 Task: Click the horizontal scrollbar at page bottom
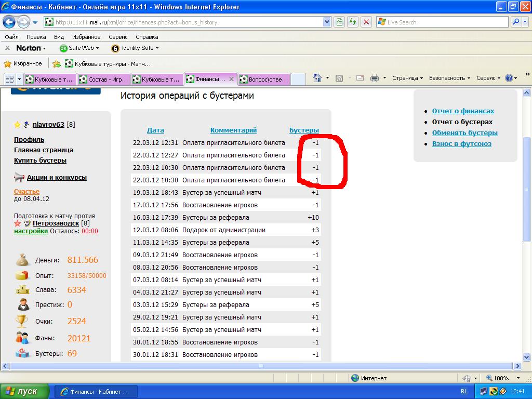260,366
